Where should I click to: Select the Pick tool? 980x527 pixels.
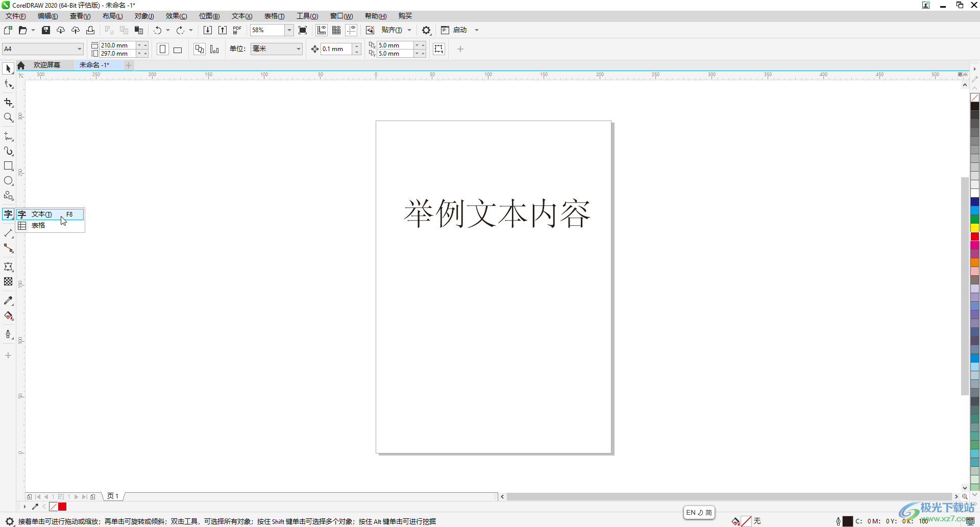click(8, 68)
